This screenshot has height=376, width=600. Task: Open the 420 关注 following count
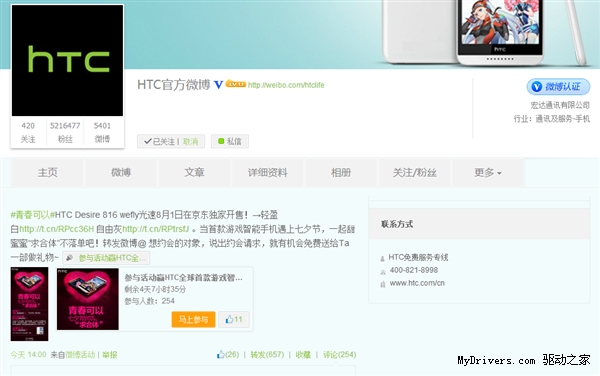coord(28,132)
